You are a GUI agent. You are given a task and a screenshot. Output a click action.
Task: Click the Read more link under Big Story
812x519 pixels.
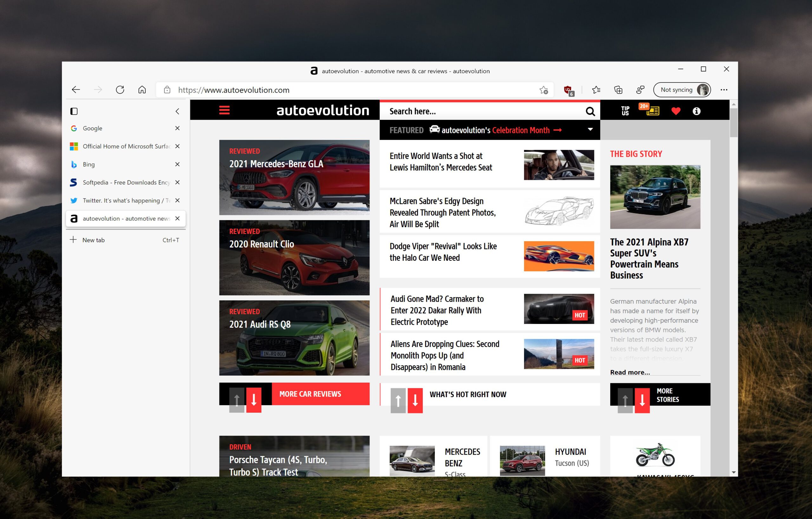629,372
